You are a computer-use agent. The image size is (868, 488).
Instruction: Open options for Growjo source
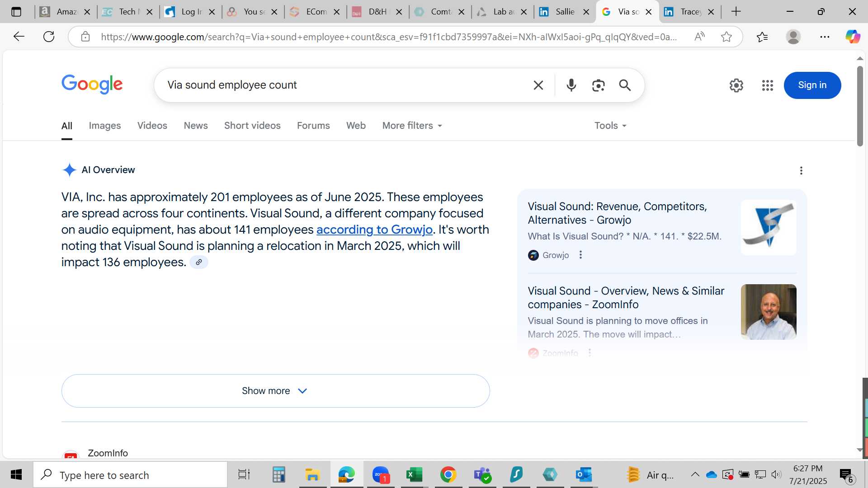(x=580, y=255)
